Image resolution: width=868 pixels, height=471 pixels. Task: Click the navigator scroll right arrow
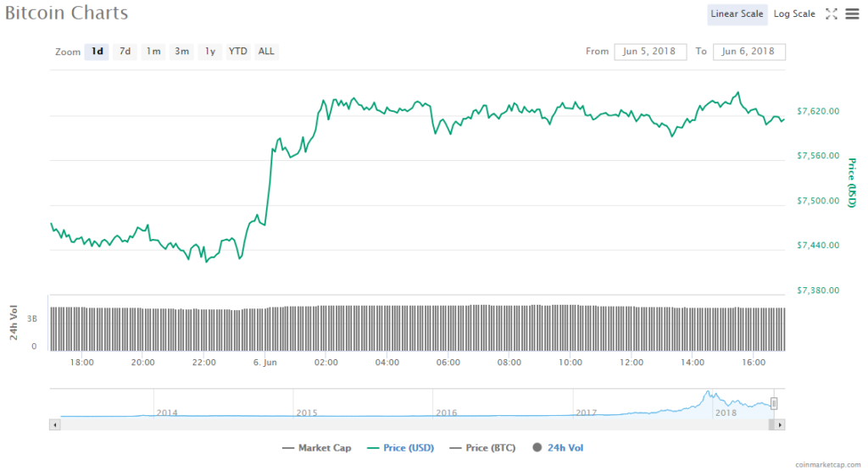pos(781,424)
